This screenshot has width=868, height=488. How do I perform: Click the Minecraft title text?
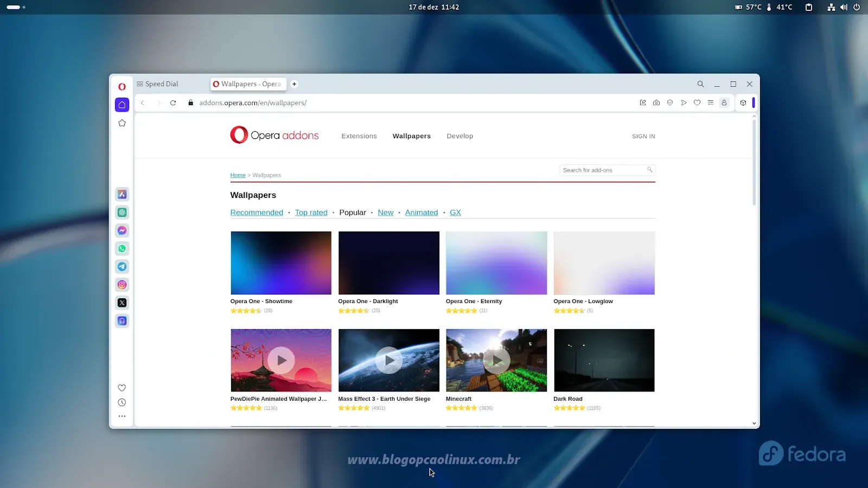pyautogui.click(x=459, y=399)
